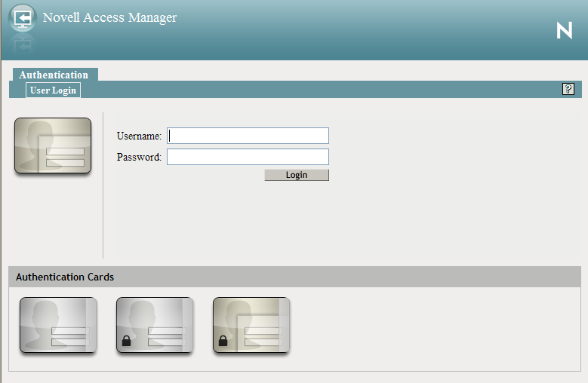Switch to the User Login sub-tab

pyautogui.click(x=53, y=90)
